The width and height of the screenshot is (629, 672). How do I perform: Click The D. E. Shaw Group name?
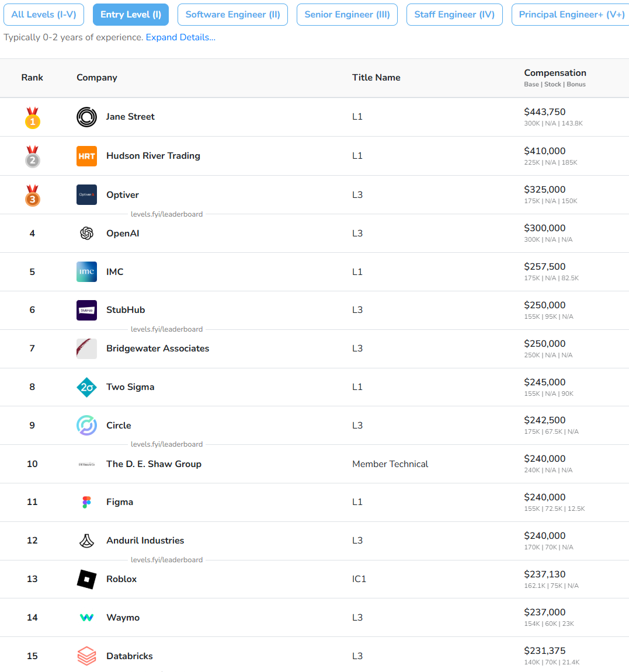click(x=154, y=464)
